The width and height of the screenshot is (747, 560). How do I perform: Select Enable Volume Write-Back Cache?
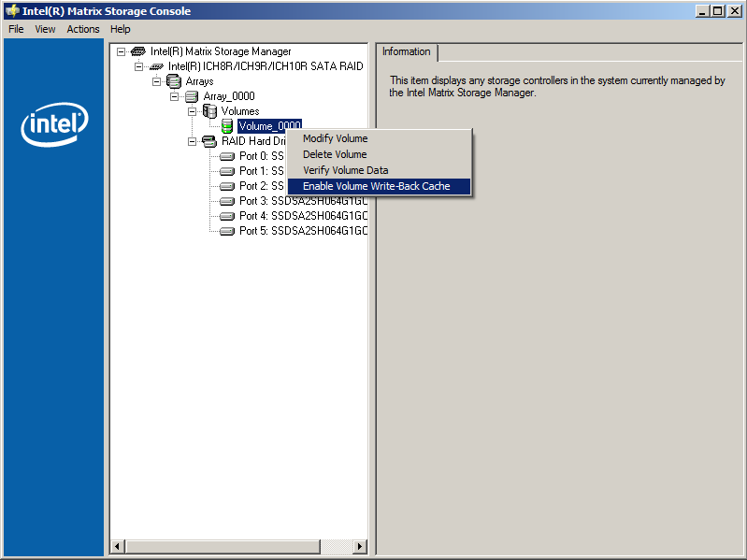(x=380, y=186)
